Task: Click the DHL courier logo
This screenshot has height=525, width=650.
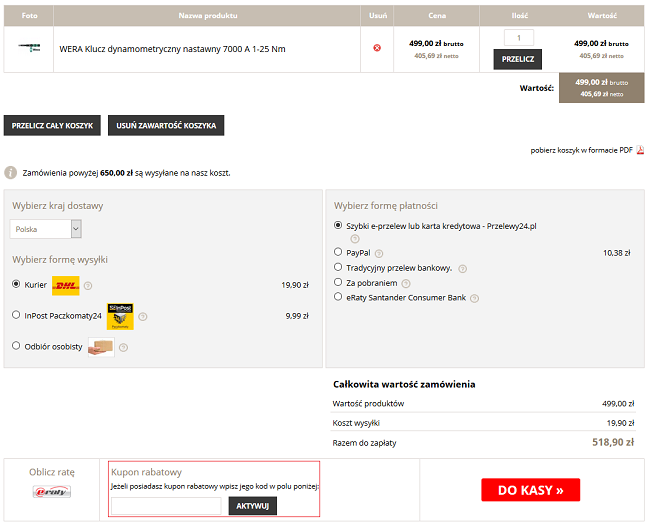Action: 65,285
